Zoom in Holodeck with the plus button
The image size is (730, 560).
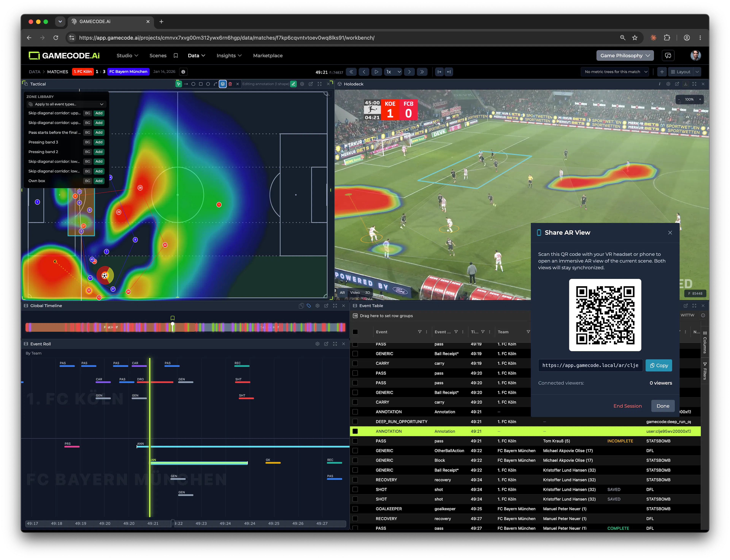[700, 99]
